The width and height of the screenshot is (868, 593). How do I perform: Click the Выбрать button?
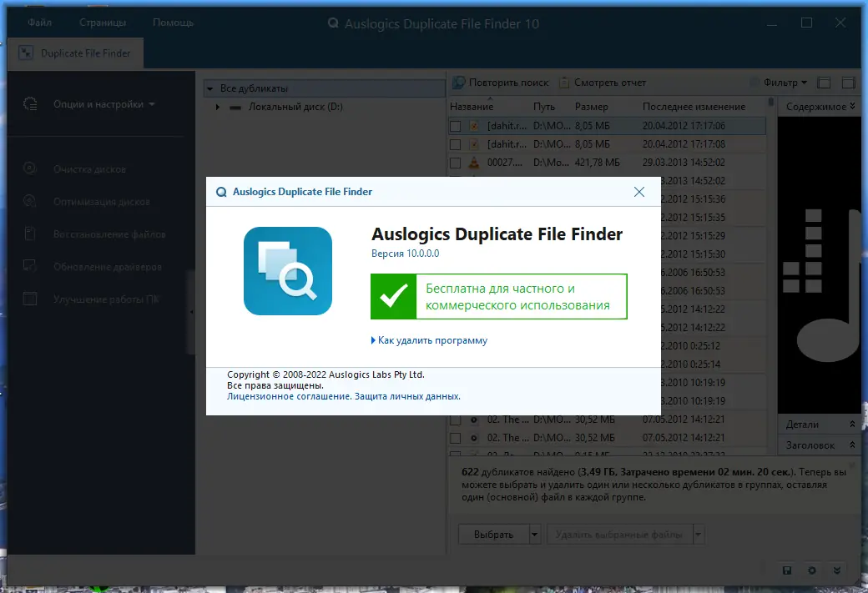click(x=492, y=534)
